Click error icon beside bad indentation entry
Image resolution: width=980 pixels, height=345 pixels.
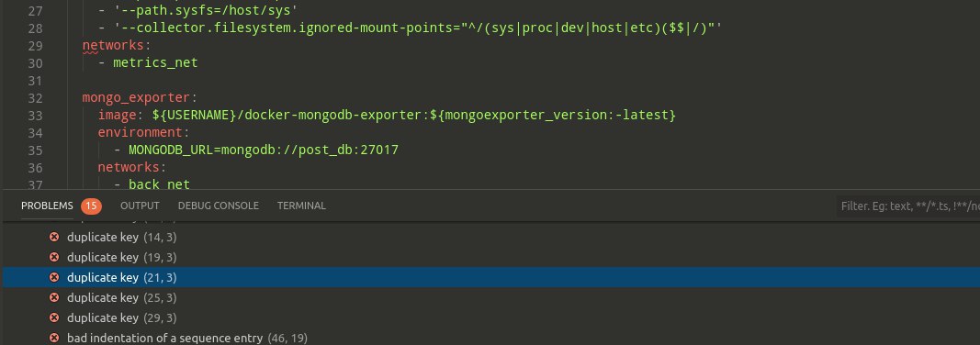54,339
